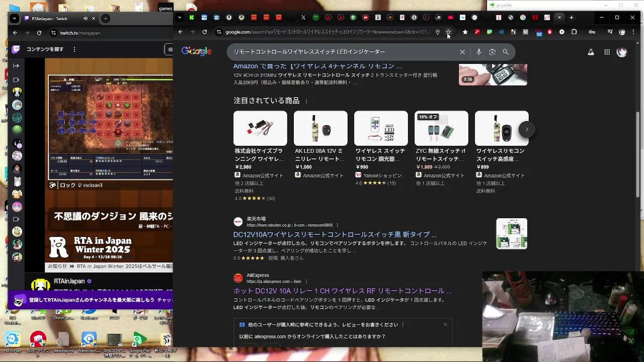Click the Google logo
The height and width of the screenshot is (362, 644).
pyautogui.click(x=196, y=51)
